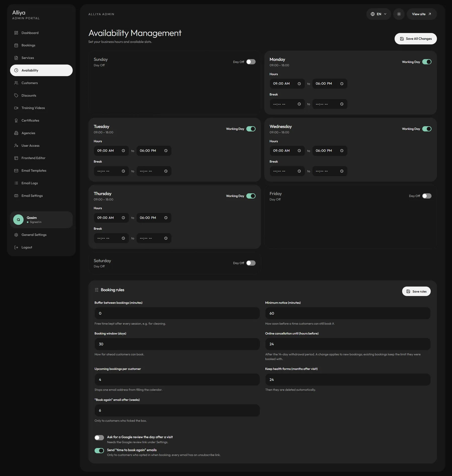Navigate to Email Templates
The height and width of the screenshot is (476, 452).
click(41, 171)
